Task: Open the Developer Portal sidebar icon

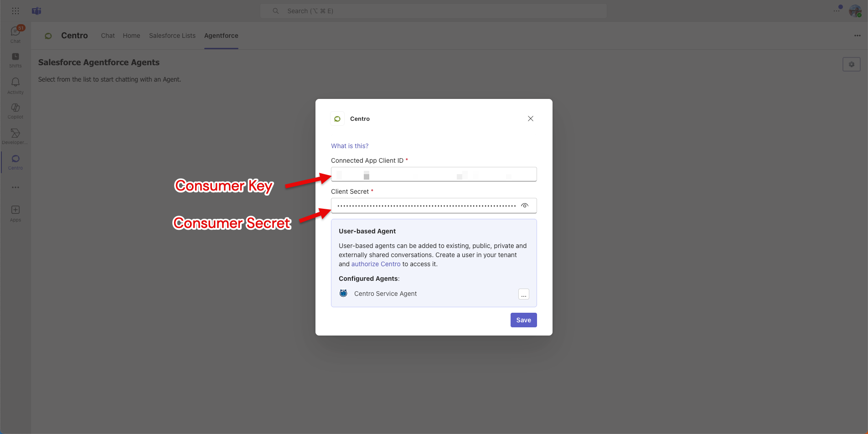Action: [x=15, y=136]
